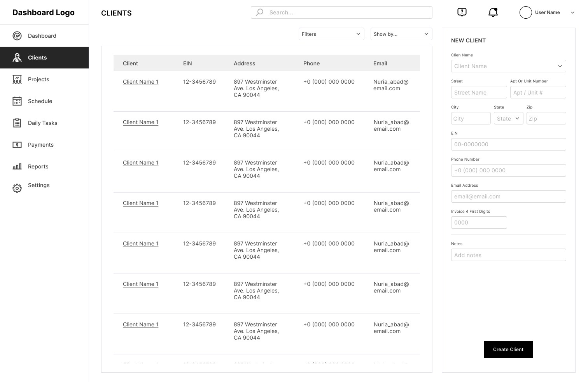
Task: Click the Reports bar chart icon
Action: (17, 166)
